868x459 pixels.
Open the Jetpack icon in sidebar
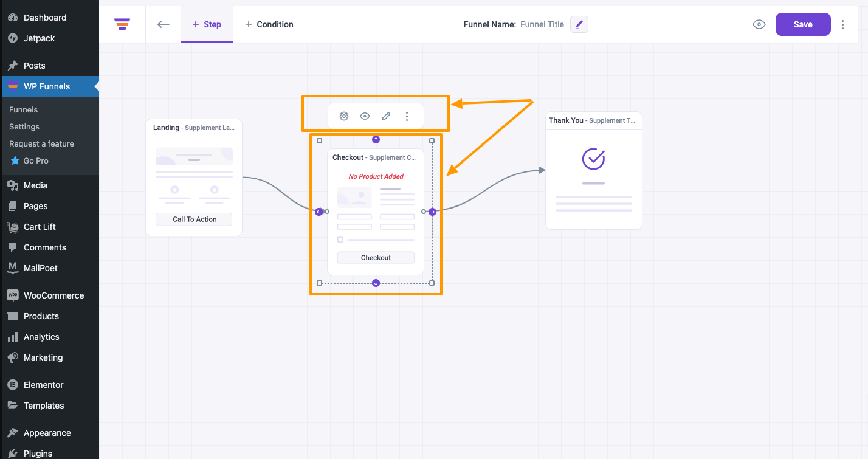[x=13, y=38]
